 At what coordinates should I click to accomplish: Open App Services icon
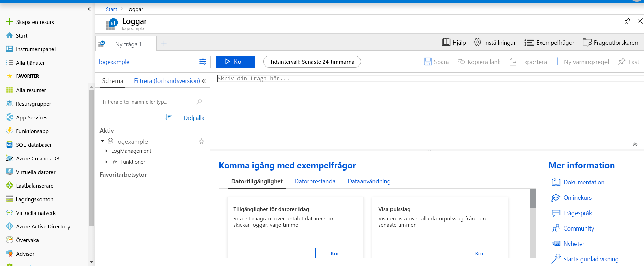pyautogui.click(x=10, y=117)
